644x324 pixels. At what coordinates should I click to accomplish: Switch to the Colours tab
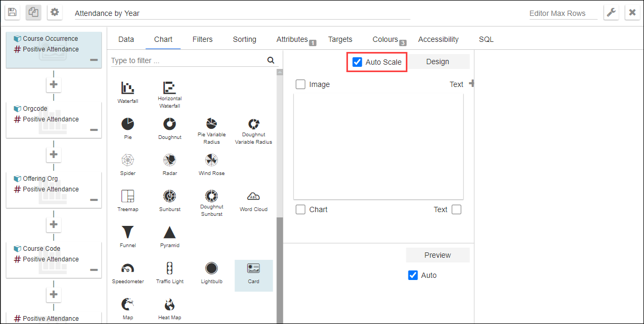[385, 39]
